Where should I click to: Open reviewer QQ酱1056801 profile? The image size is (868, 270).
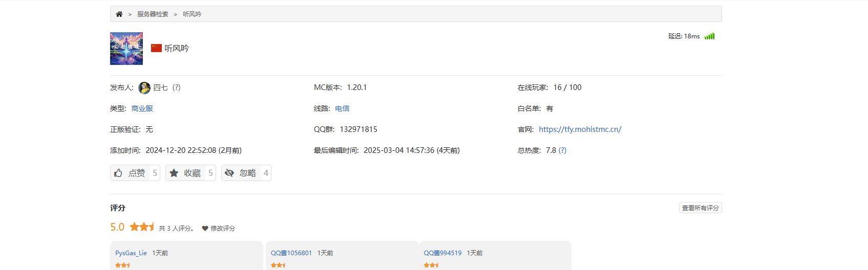[x=291, y=253]
